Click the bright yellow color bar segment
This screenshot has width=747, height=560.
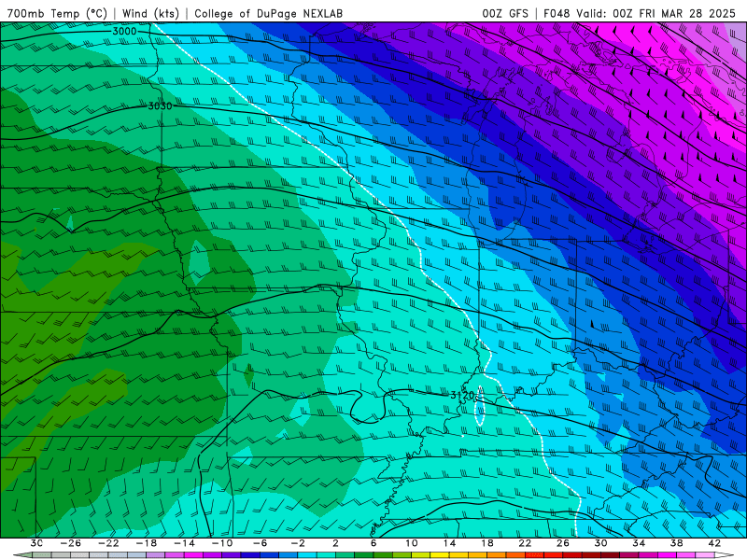click(440, 555)
